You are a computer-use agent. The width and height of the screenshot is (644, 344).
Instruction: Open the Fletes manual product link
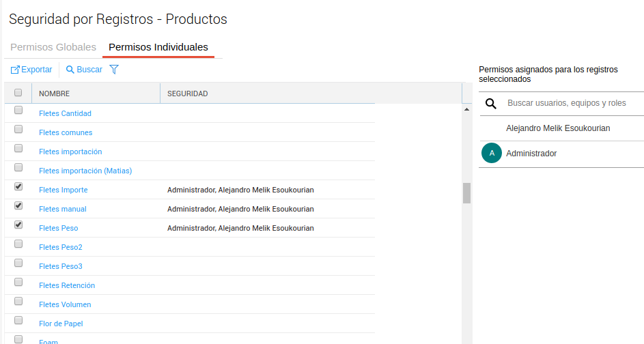63,209
